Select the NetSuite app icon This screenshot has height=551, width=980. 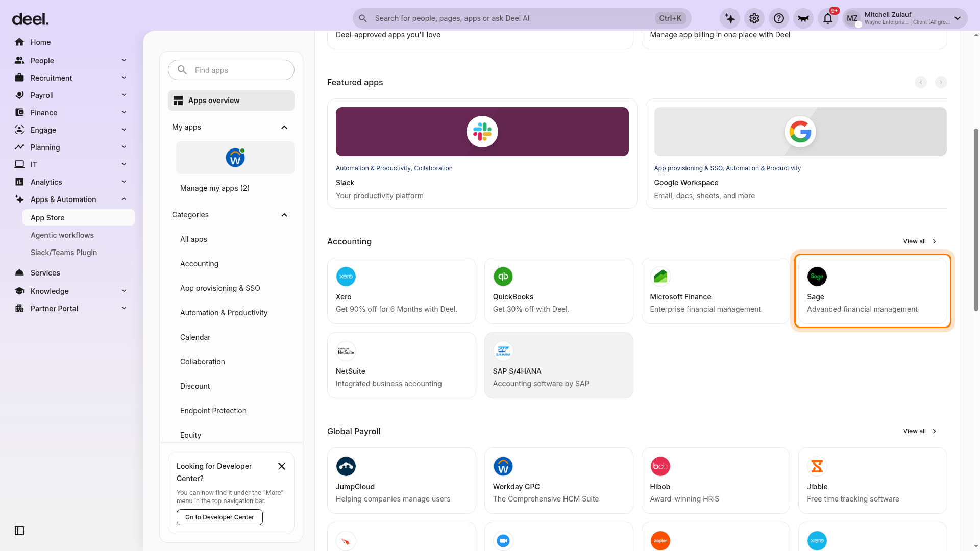pyautogui.click(x=346, y=351)
